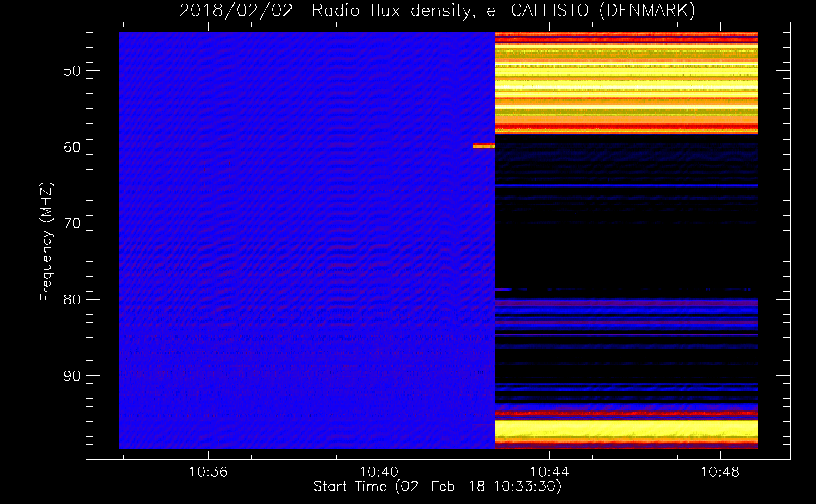Click the yellow band at bottom near 97 MHz
Viewport: 816px width, 504px height.
click(x=626, y=429)
